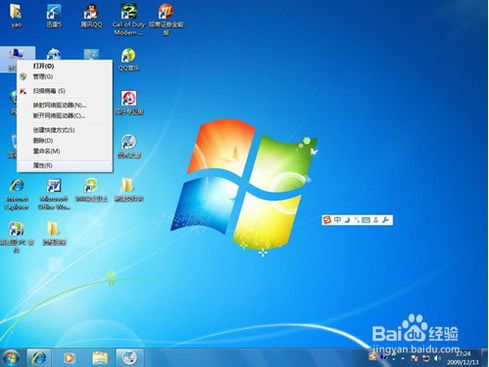Open the Internet Explorer desktop icon
489x367 pixels.
[x=17, y=194]
